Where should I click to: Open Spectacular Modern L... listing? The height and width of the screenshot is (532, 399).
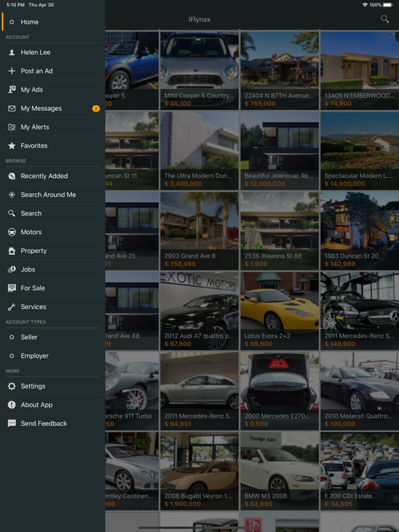360,150
